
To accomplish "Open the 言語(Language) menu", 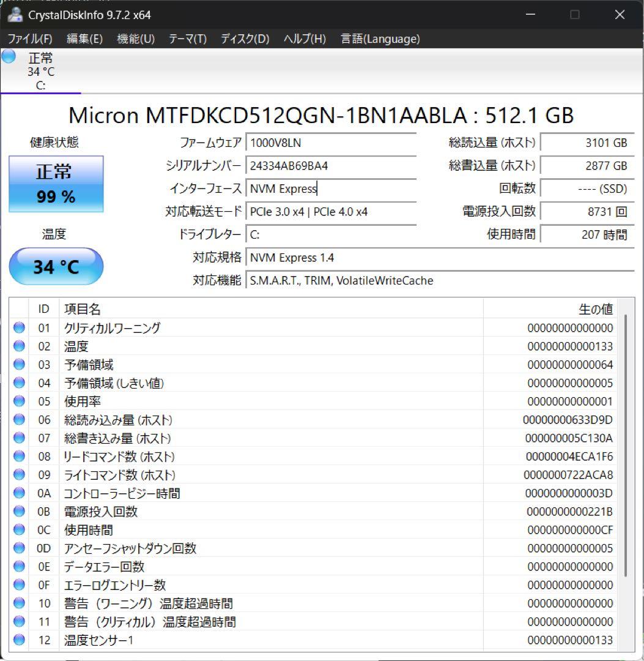I will click(x=380, y=39).
